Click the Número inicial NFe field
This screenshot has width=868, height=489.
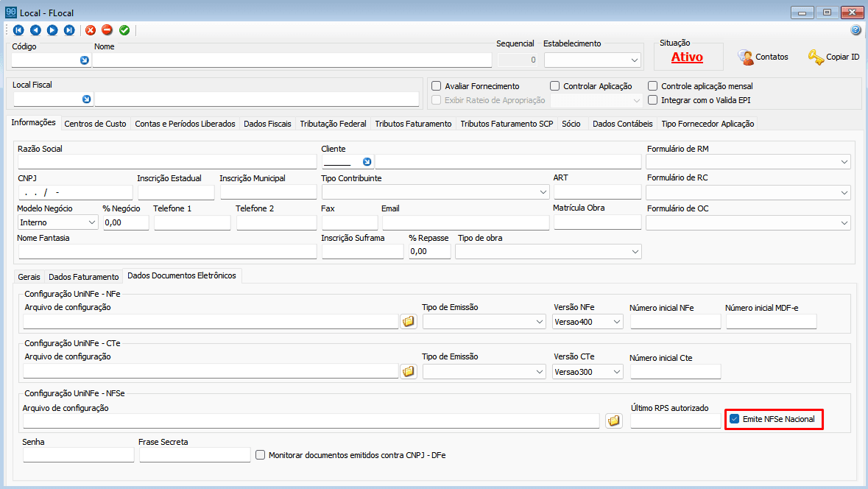(x=675, y=321)
